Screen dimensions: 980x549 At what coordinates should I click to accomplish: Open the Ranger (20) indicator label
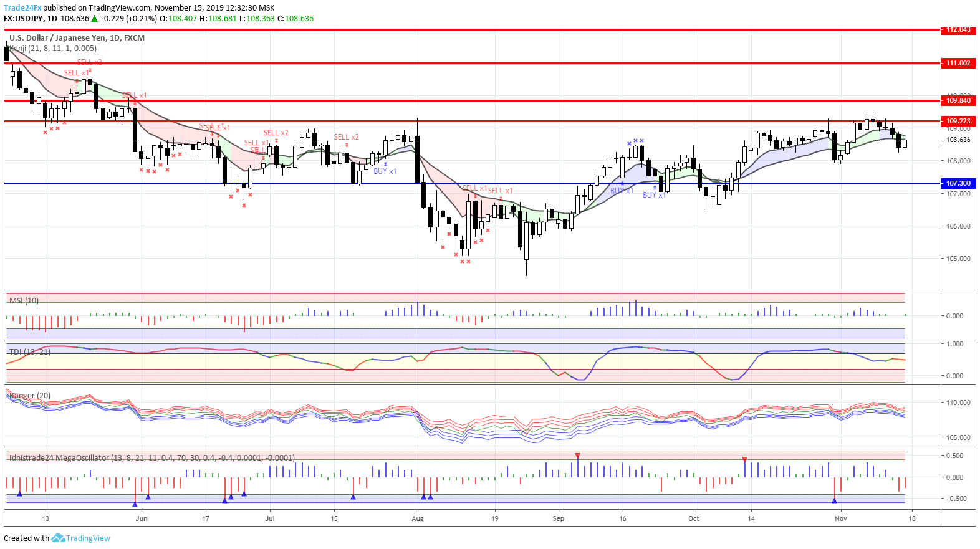click(x=30, y=396)
